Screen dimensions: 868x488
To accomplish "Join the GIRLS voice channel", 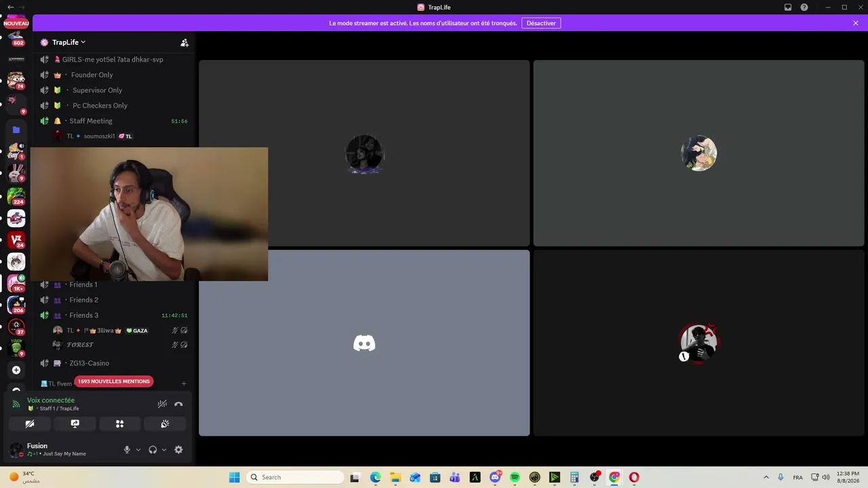I will tap(113, 60).
